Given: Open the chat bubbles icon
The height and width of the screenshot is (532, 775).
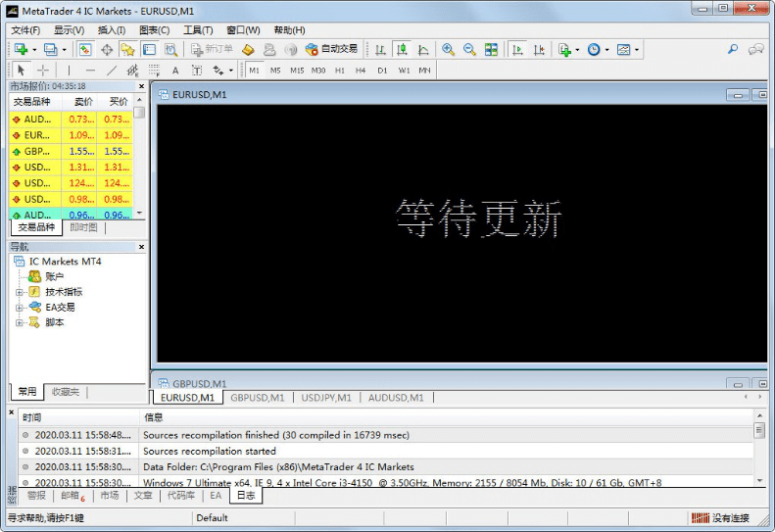Looking at the screenshot, I should point(756,49).
